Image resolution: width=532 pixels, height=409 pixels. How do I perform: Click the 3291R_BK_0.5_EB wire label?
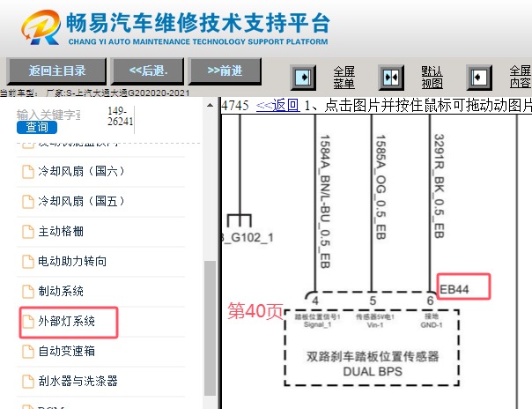coord(439,186)
